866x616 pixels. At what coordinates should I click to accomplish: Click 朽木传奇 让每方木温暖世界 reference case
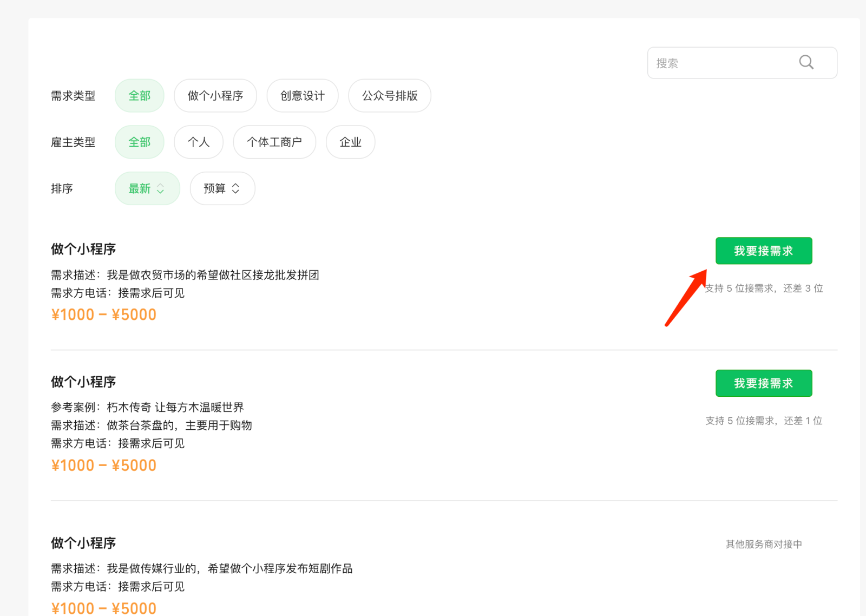pyautogui.click(x=175, y=407)
